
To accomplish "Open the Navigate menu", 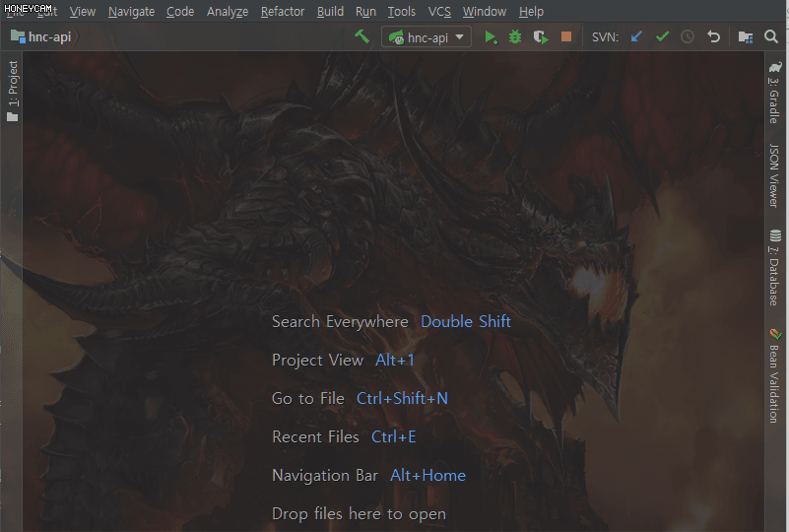I will (x=131, y=12).
